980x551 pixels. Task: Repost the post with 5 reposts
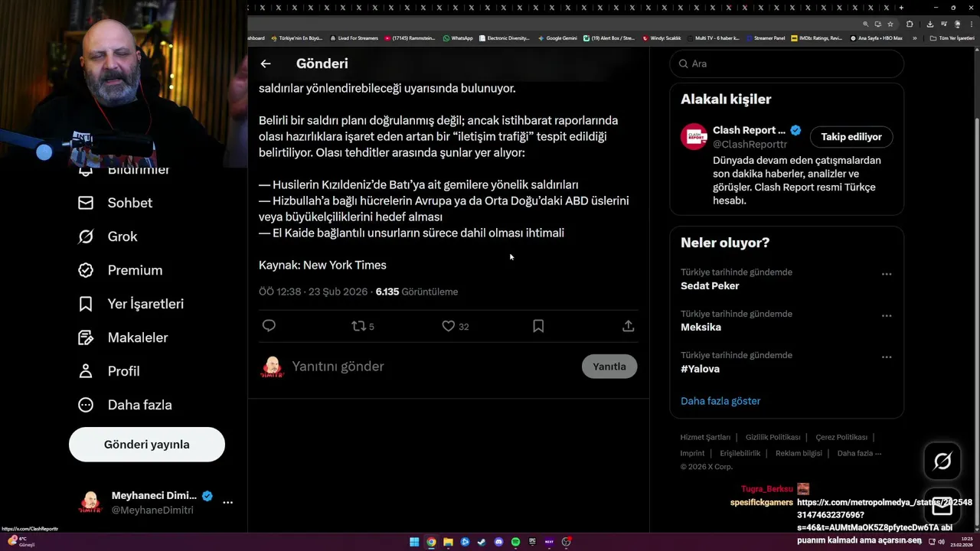point(363,326)
